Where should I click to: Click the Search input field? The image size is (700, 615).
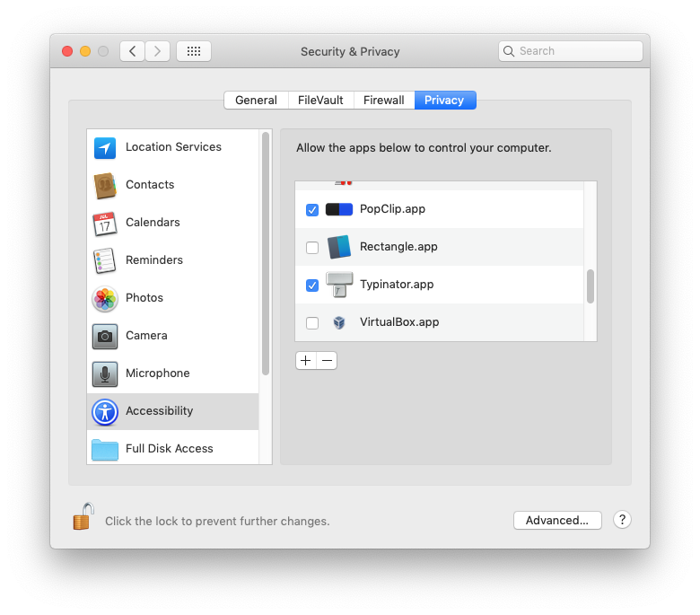pos(571,51)
